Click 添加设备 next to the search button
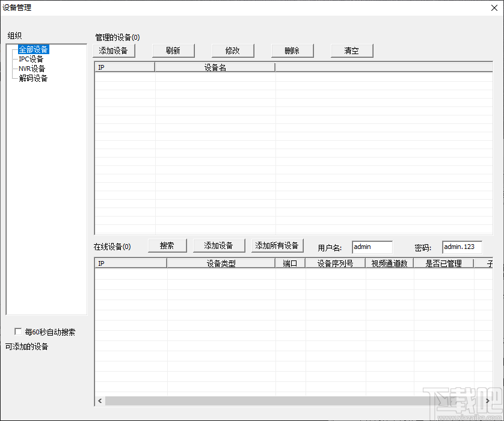Image resolution: width=504 pixels, height=421 pixels. (218, 245)
